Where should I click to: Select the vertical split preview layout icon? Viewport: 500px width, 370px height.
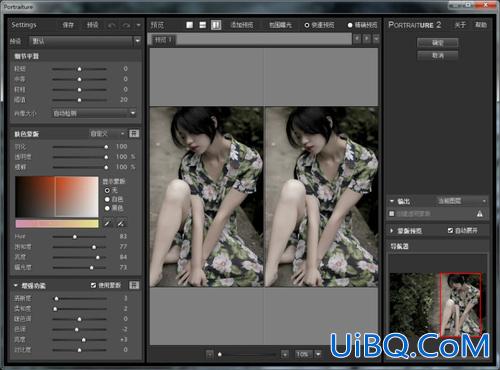(x=216, y=25)
